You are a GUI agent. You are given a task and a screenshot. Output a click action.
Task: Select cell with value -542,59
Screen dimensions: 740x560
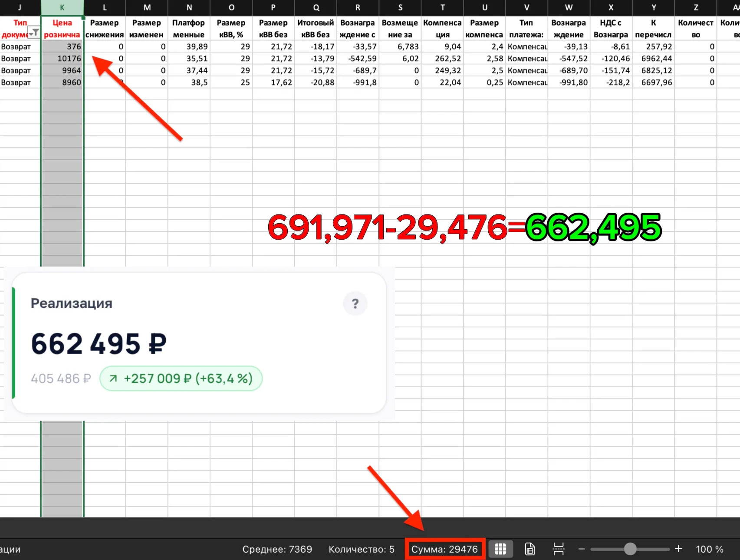358,59
